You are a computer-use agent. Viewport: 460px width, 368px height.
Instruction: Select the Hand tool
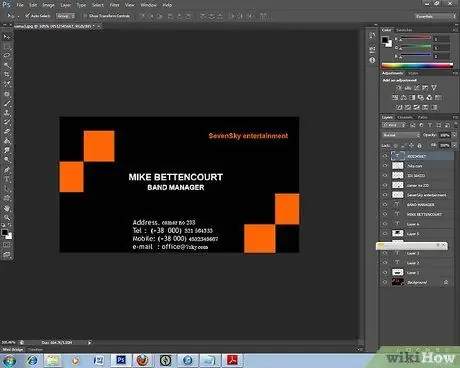point(7,208)
